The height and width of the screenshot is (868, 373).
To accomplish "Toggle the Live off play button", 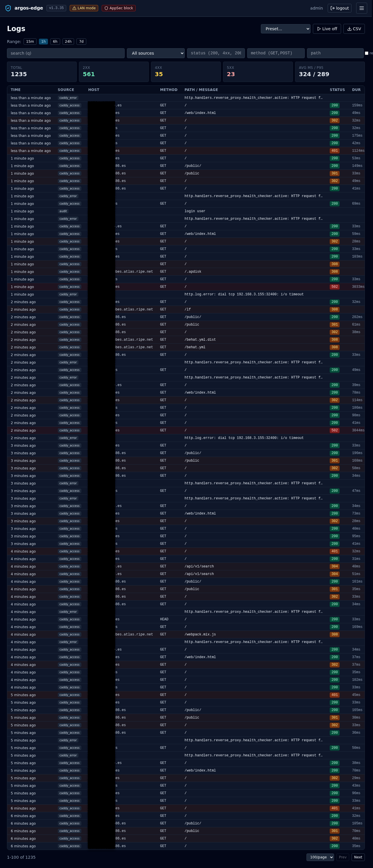I will 327,29.
